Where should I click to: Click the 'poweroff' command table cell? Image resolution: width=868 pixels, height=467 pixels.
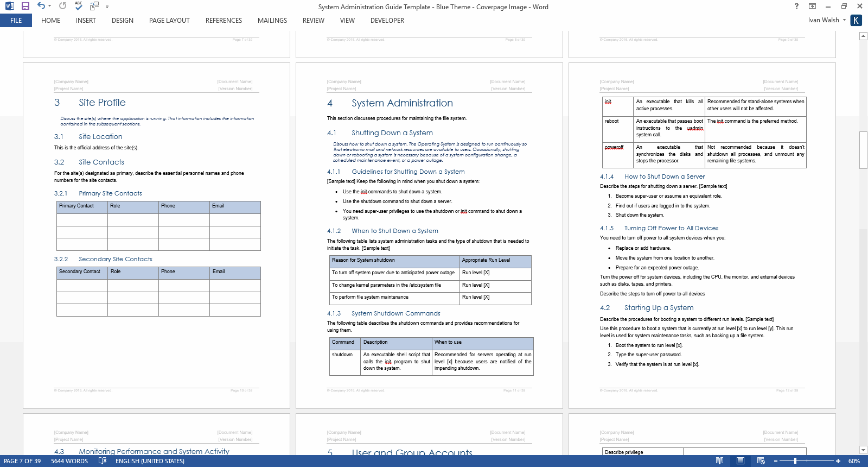click(618, 155)
